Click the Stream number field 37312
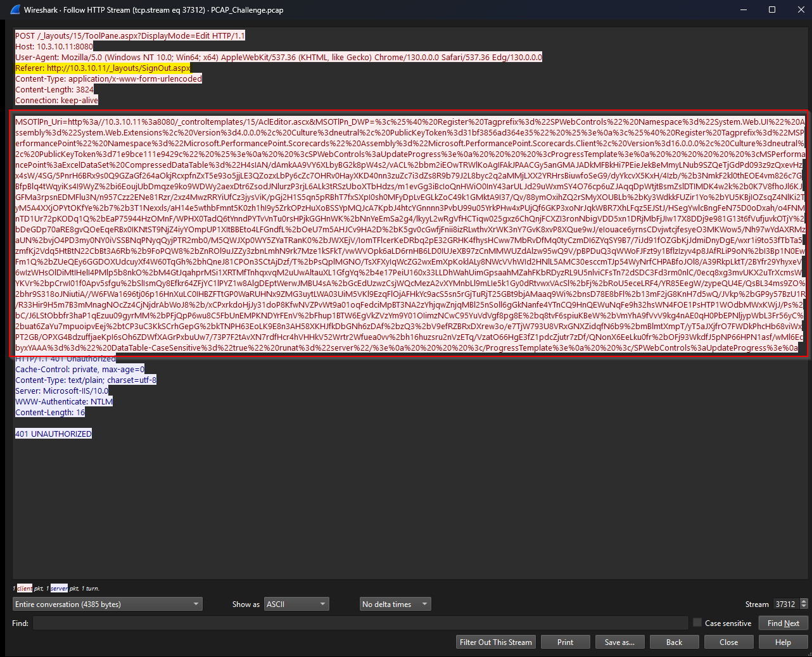The image size is (812, 657). coord(785,604)
